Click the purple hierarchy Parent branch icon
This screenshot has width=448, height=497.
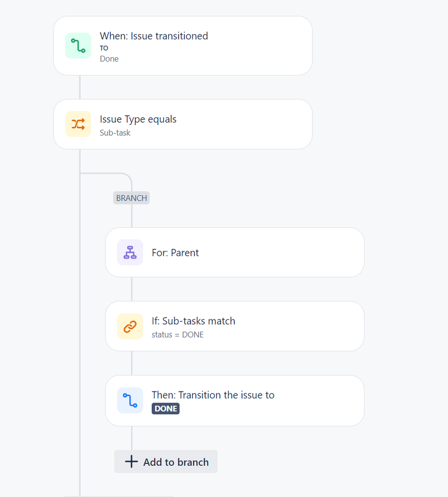point(130,252)
